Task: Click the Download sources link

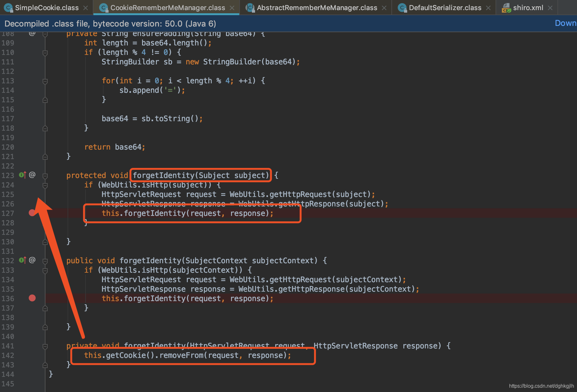Action: tap(566, 23)
